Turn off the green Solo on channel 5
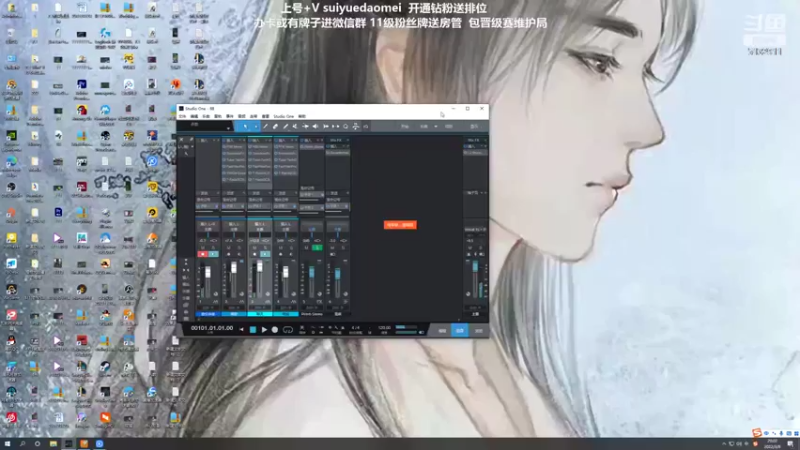Screen dimensions: 800x450 click(317, 247)
